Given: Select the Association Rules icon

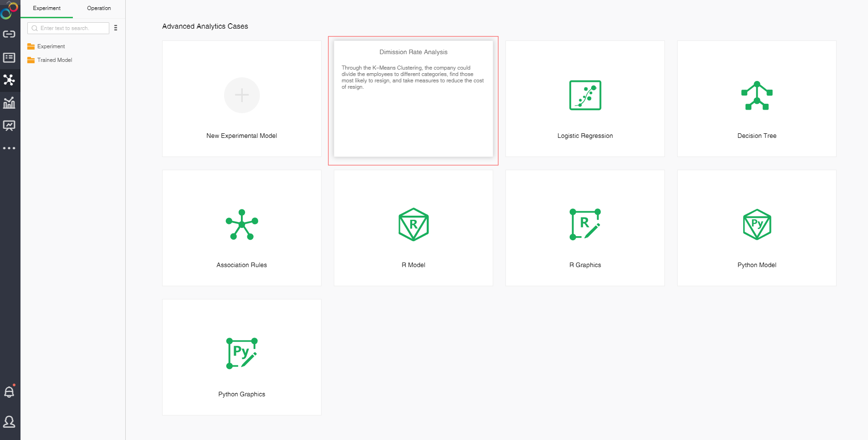Looking at the screenshot, I should (x=241, y=224).
